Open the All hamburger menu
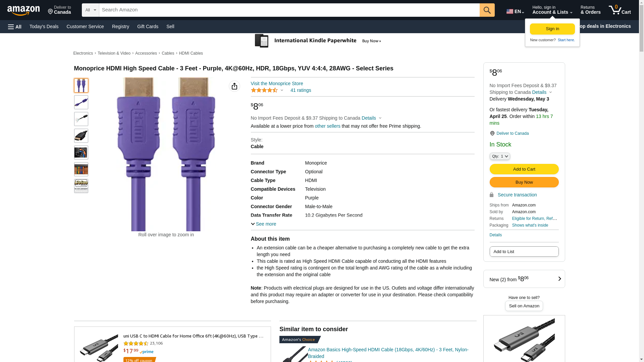This screenshot has height=362, width=644. tap(15, 26)
